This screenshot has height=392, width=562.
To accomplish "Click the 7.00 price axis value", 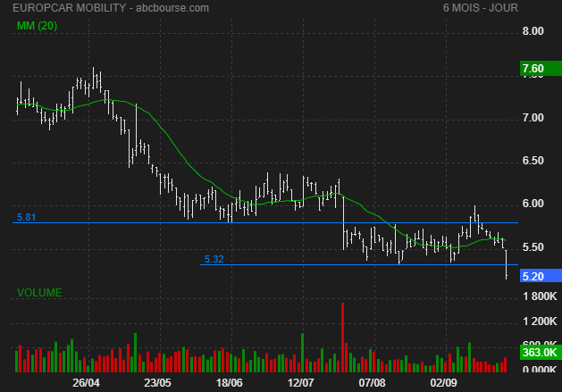I will coord(533,118).
